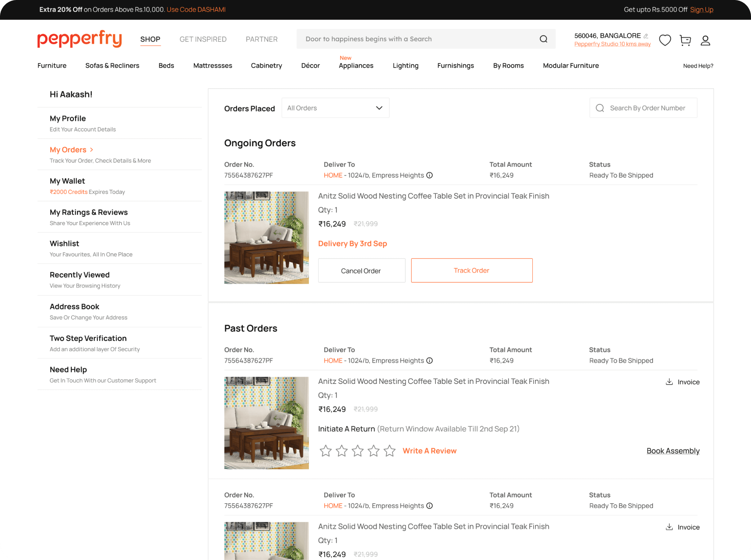The image size is (751, 560).
Task: Click the magnifier icon in order number search
Action: [599, 108]
